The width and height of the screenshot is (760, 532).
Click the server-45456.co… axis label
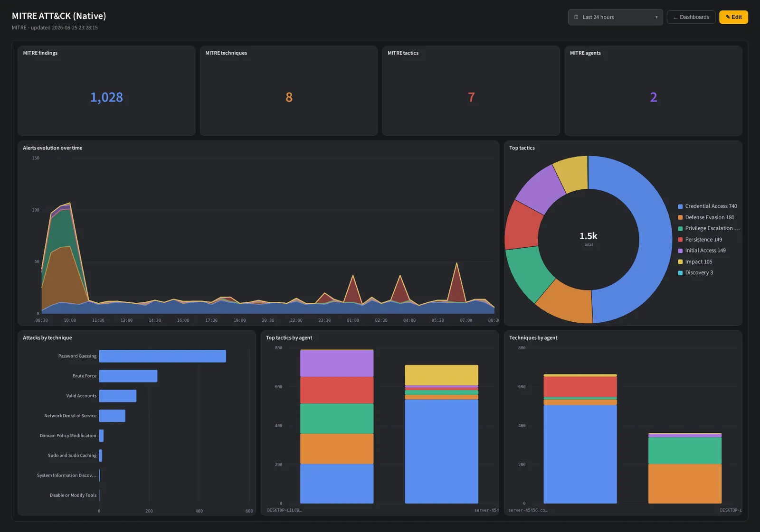click(x=528, y=510)
